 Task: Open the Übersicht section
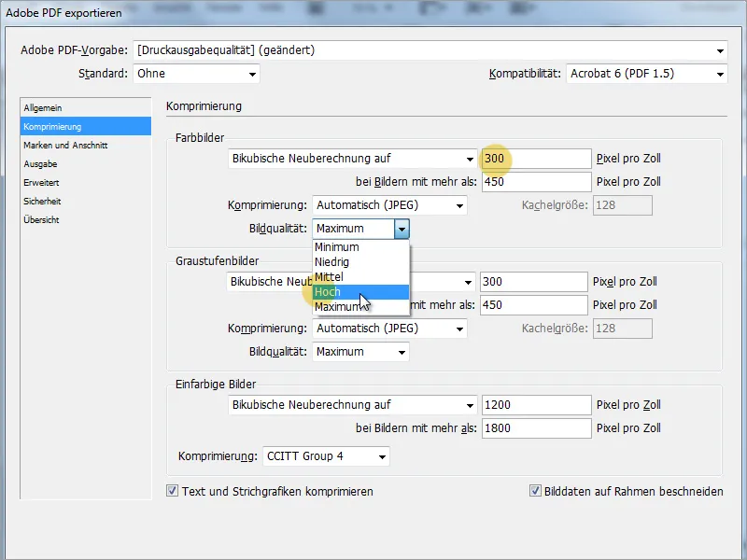86,219
